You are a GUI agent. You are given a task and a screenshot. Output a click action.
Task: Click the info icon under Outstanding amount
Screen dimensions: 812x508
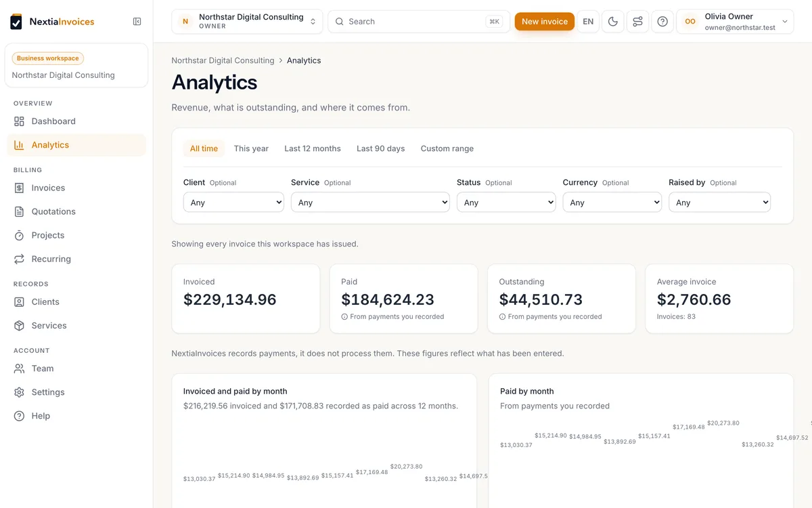point(502,316)
